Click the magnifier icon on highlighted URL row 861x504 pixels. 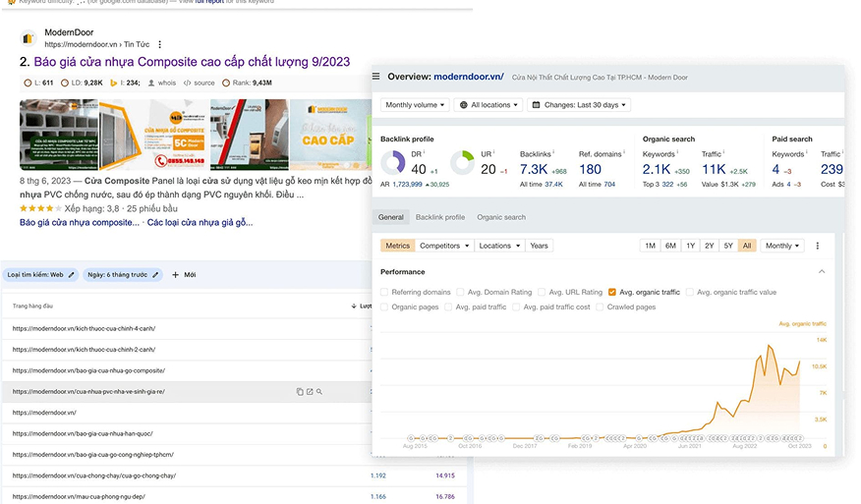pos(319,391)
